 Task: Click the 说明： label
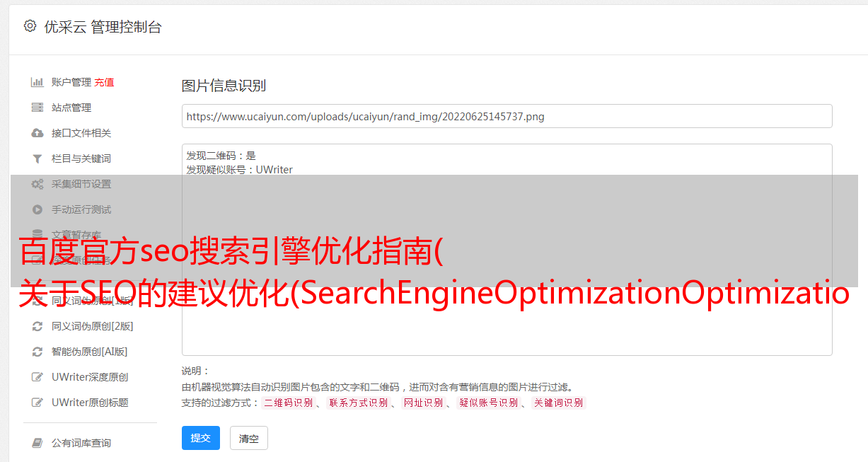[195, 371]
